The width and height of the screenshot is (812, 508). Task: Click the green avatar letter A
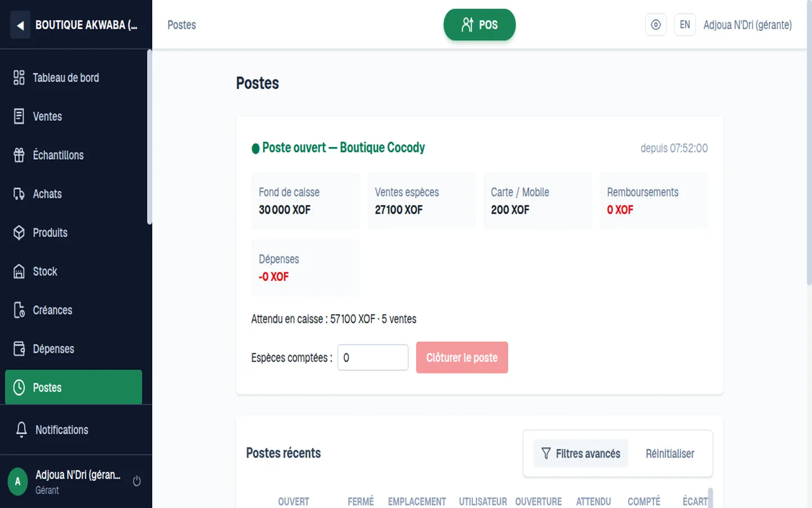pos(17,481)
